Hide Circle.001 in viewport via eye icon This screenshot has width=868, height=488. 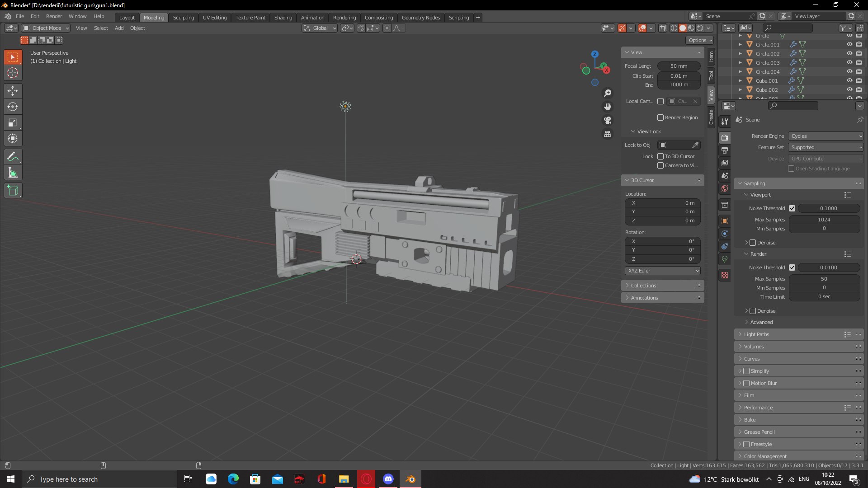(x=849, y=44)
